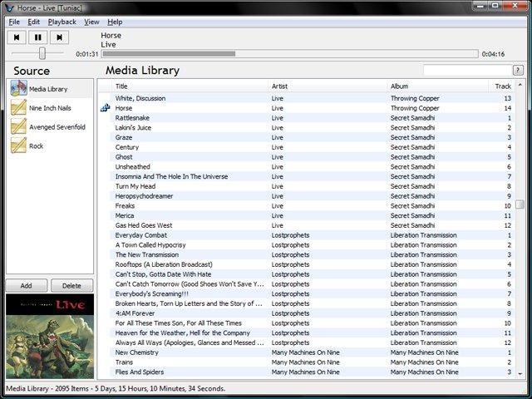Click the search help question mark button
The height and width of the screenshot is (399, 532).
pyautogui.click(x=518, y=70)
